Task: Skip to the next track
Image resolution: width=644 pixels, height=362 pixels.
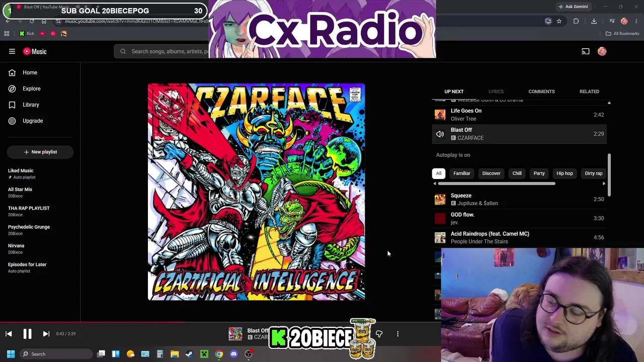Action: coord(46,334)
